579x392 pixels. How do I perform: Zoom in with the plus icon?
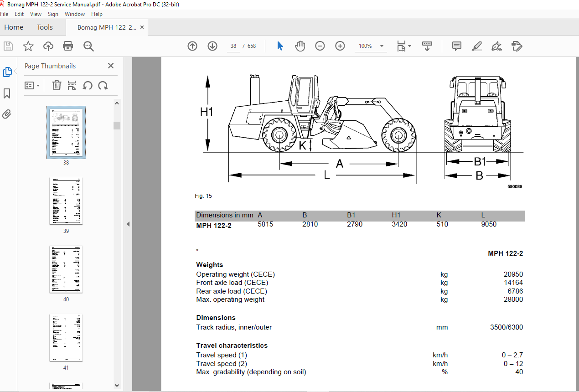click(x=340, y=46)
